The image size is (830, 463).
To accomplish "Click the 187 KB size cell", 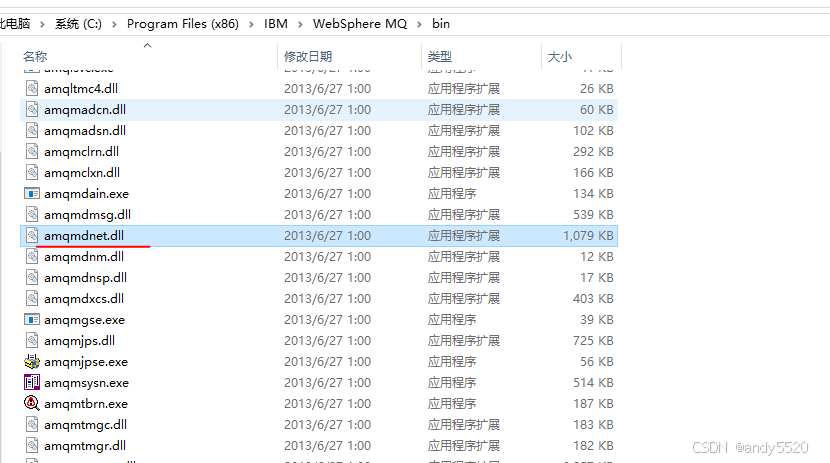I will tap(593, 404).
